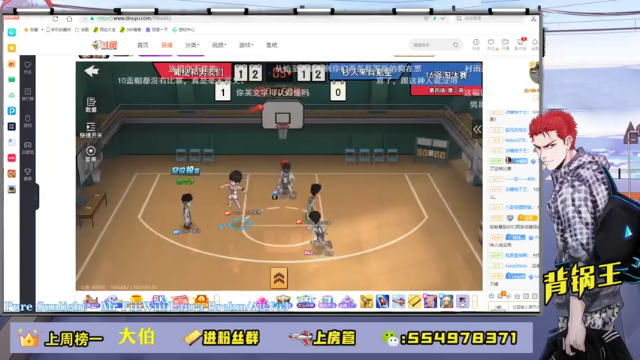Toggle the 快捷开关 quick switch in game

click(x=91, y=130)
